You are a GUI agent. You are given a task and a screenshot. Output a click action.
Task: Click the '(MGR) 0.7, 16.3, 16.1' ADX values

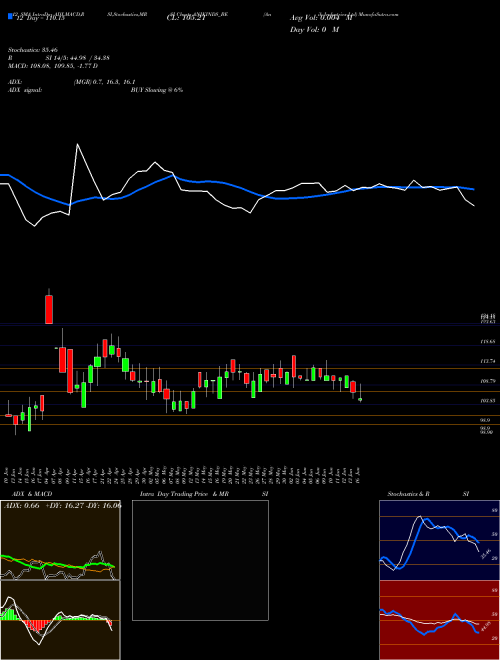pos(104,82)
